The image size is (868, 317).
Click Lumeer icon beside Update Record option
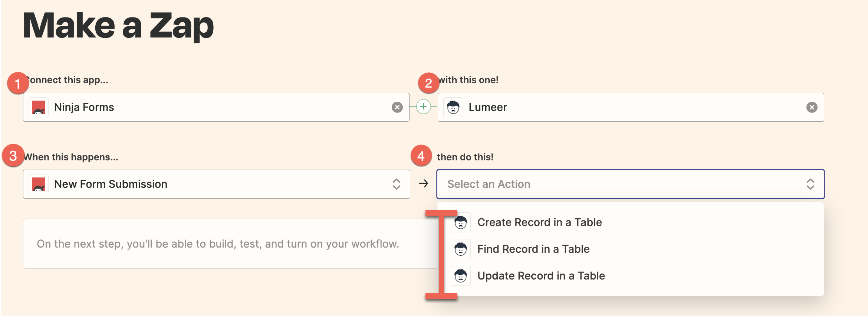(461, 276)
